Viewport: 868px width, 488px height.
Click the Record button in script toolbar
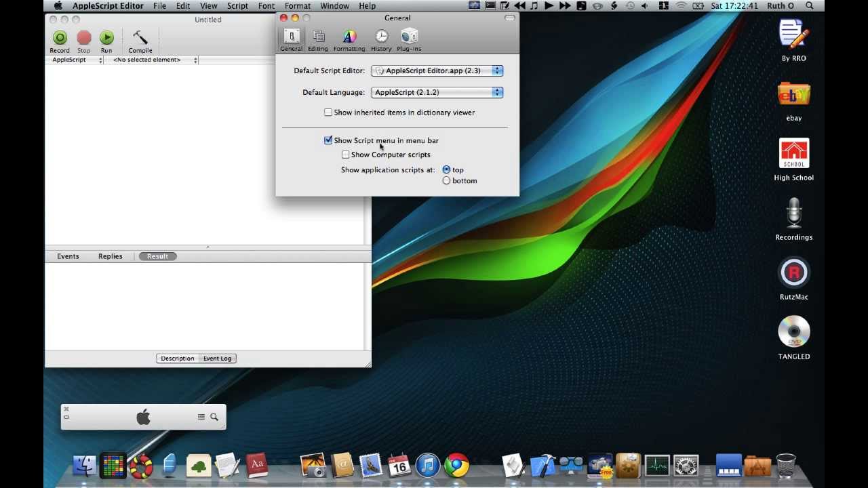click(x=60, y=41)
